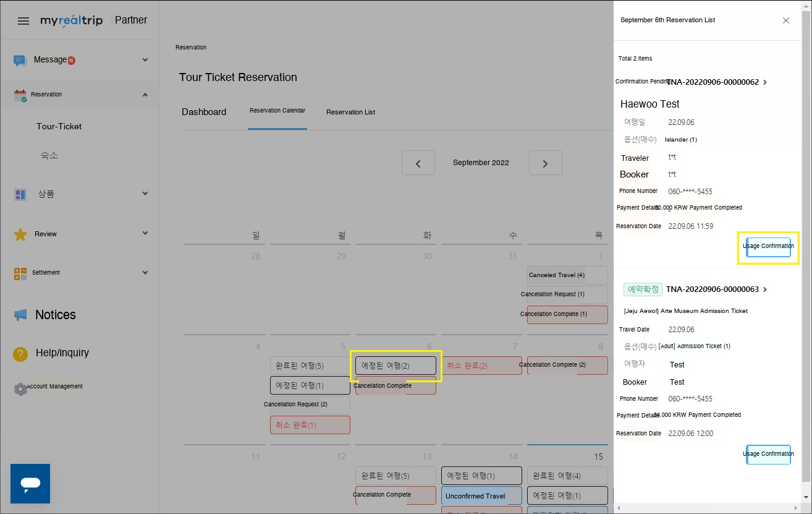Open reservation TNA-20220906-00000063 details
This screenshot has height=514, width=812.
pos(716,289)
